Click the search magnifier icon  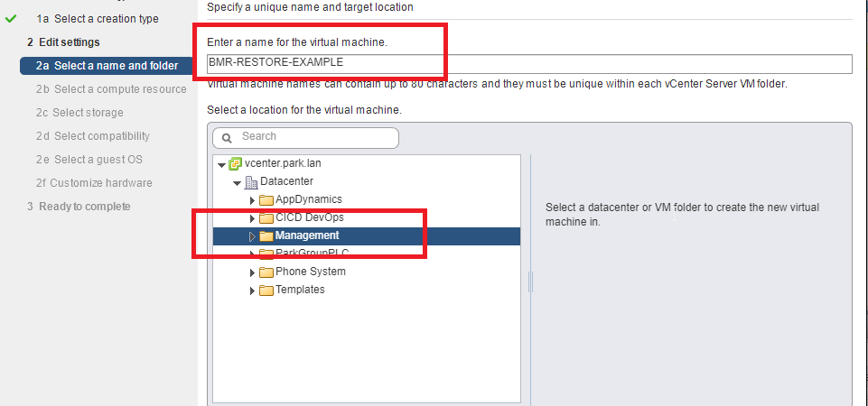227,138
